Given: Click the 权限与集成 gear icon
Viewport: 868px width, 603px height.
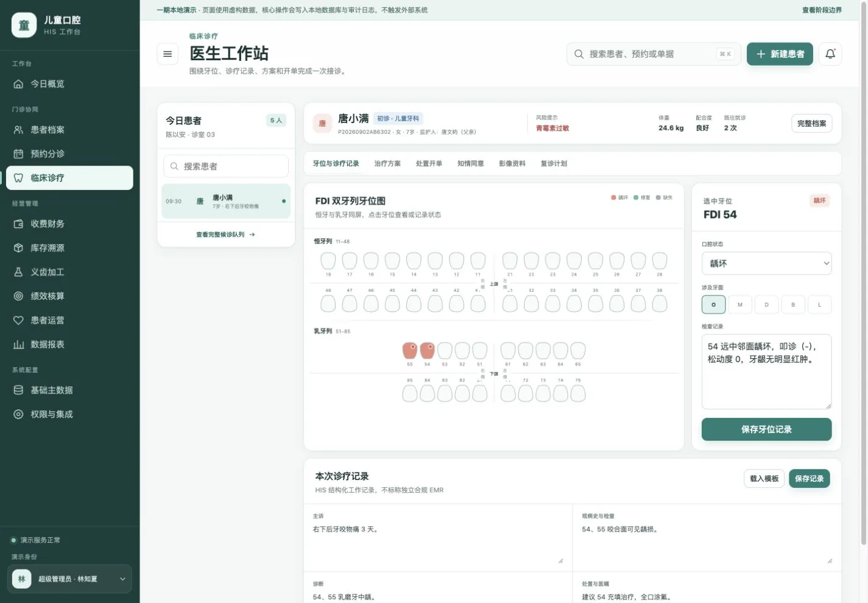Looking at the screenshot, I should 18,414.
